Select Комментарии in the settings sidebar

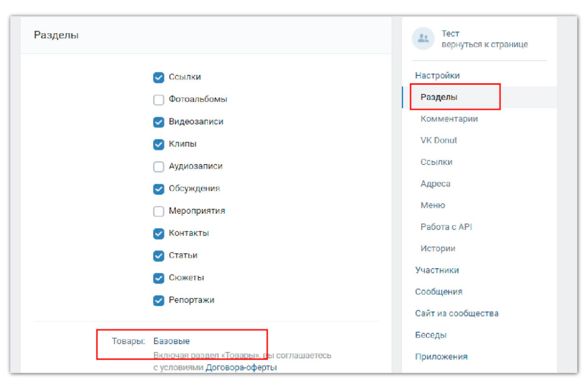pyautogui.click(x=449, y=119)
